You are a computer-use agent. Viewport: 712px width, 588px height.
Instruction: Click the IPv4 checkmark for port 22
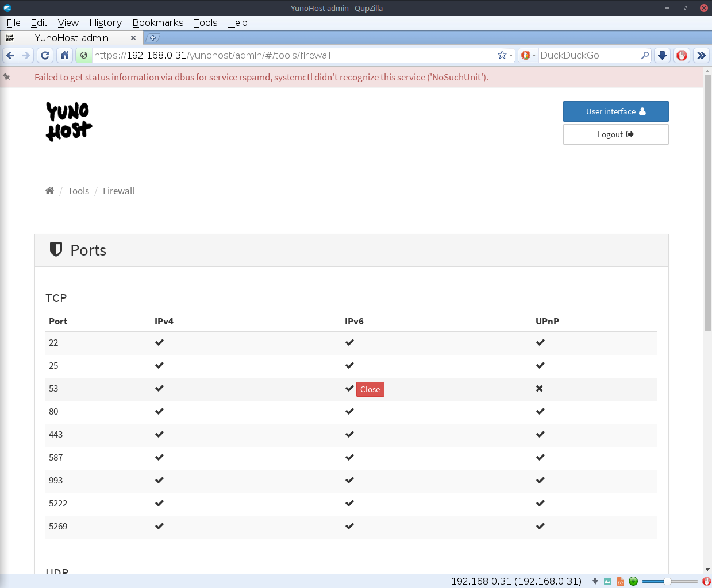coord(159,342)
